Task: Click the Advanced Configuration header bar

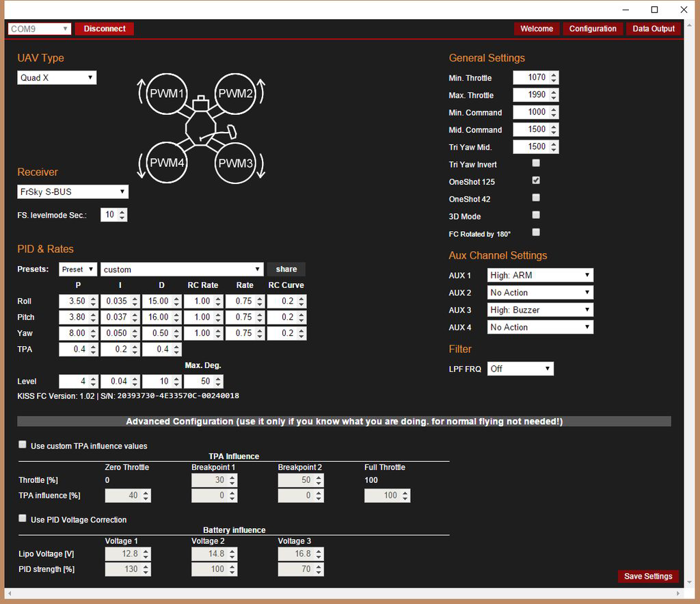Action: click(345, 422)
